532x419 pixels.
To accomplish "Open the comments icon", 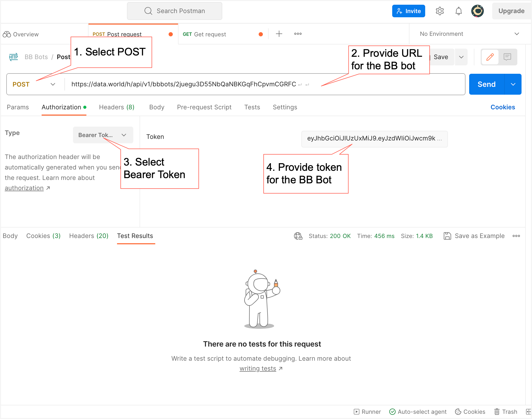I will (507, 57).
